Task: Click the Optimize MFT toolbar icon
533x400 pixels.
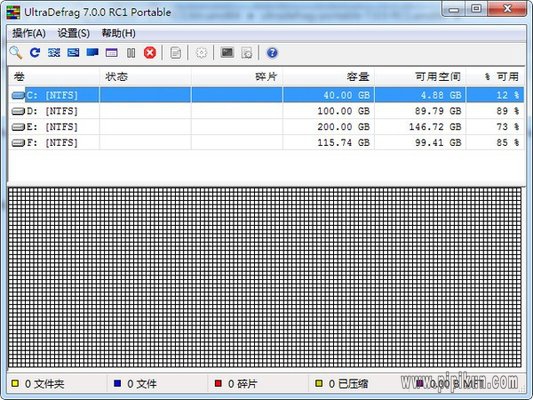Action: pyautogui.click(x=111, y=53)
